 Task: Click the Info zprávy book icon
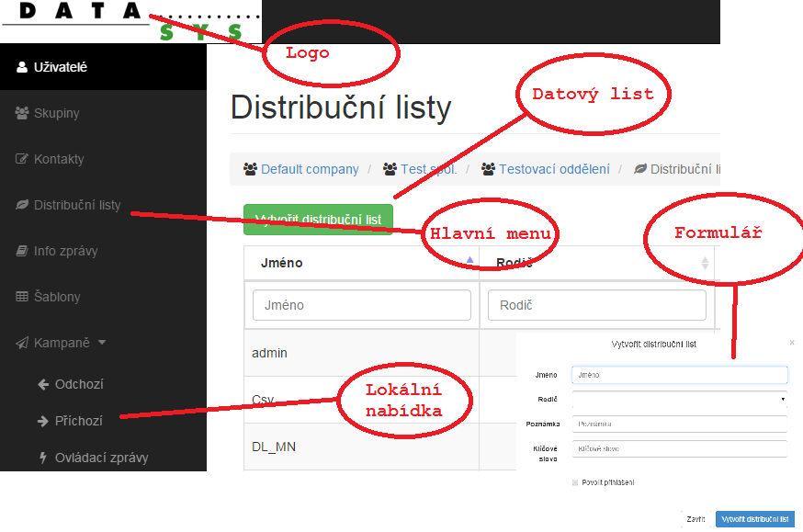coord(22,251)
